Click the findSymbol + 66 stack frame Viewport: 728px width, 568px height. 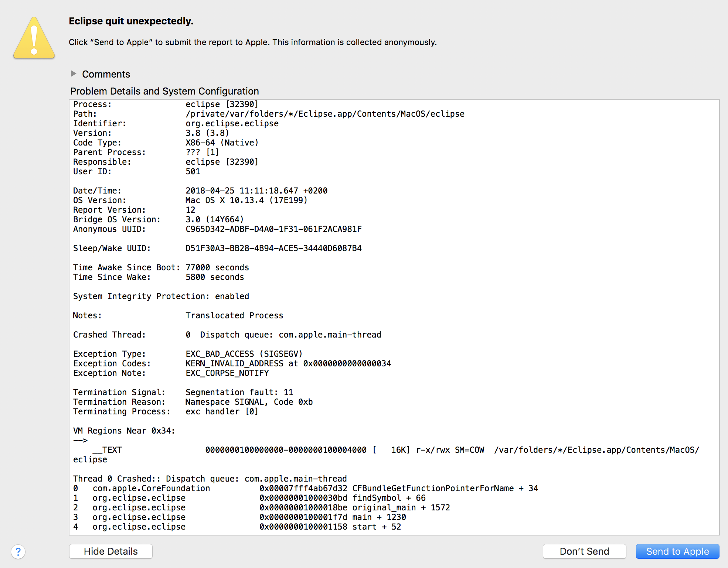(x=388, y=498)
